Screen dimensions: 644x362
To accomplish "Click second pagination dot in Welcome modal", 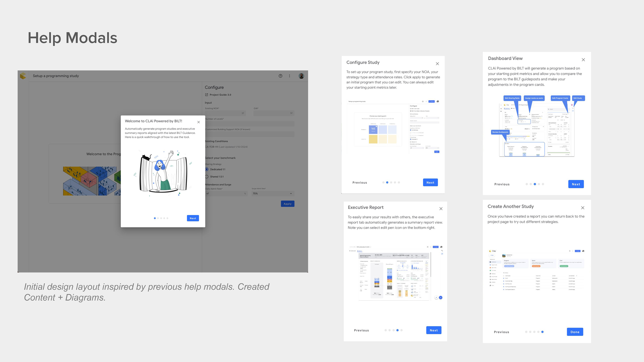I will pyautogui.click(x=158, y=218).
